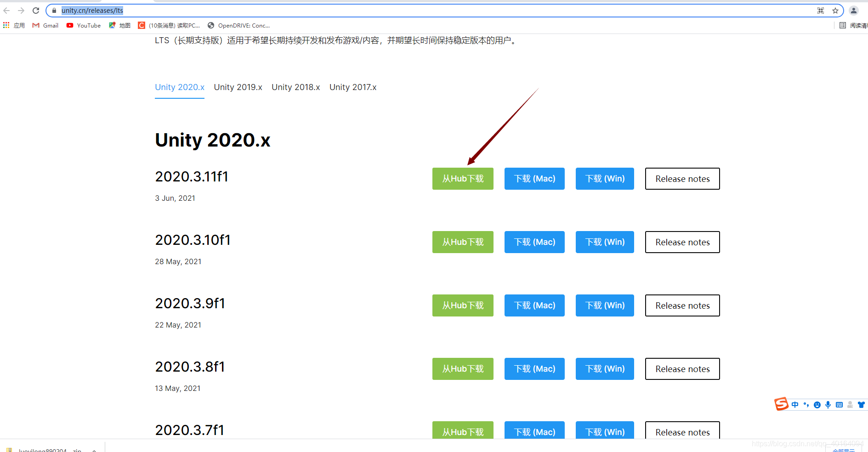Reload the Unity releases page
The image size is (868, 452).
point(36,11)
